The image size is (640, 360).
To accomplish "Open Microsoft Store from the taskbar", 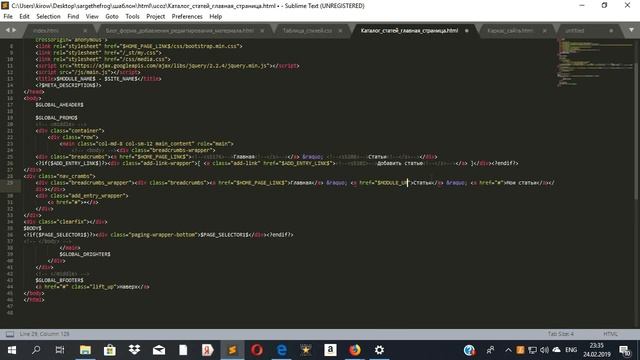I will point(110,350).
